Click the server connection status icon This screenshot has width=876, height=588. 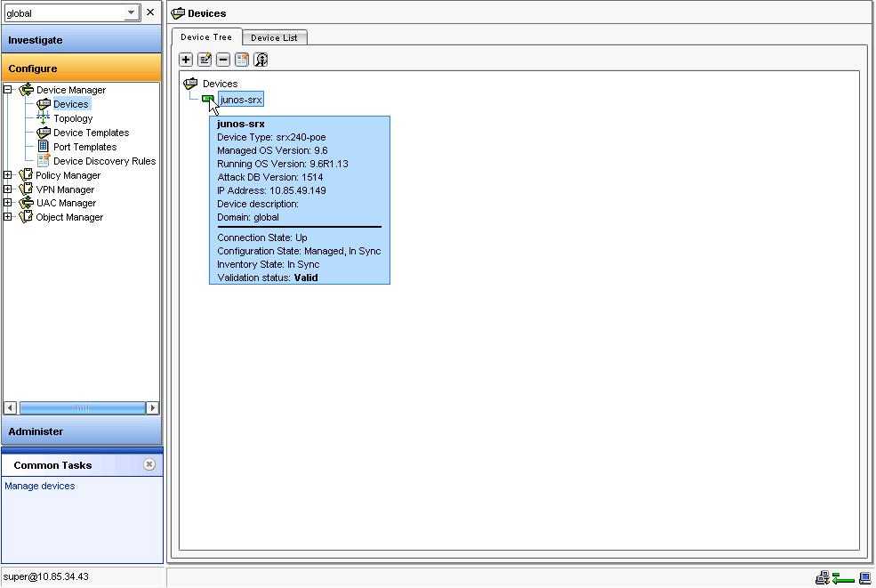(823, 577)
